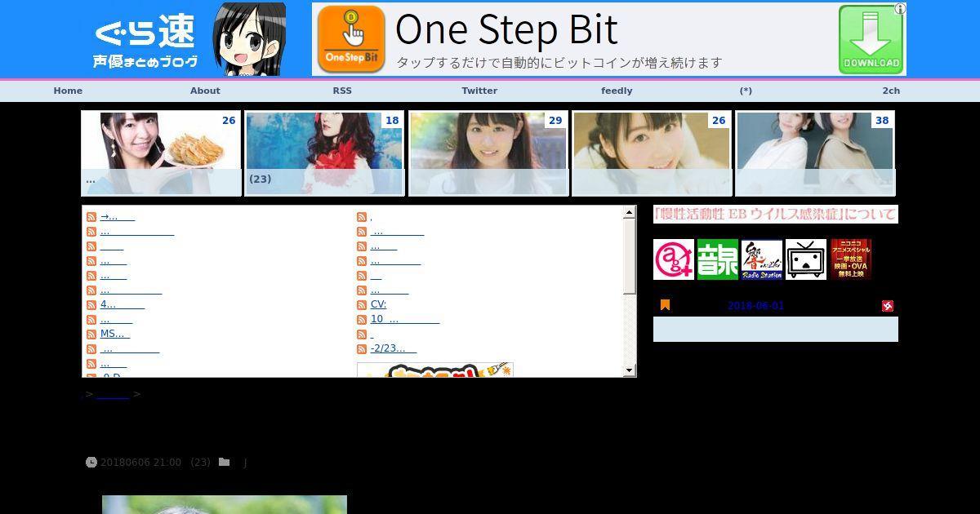This screenshot has height=514, width=980.
Task: Click the orange bookmark icon in sidebar
Action: pyautogui.click(x=665, y=305)
